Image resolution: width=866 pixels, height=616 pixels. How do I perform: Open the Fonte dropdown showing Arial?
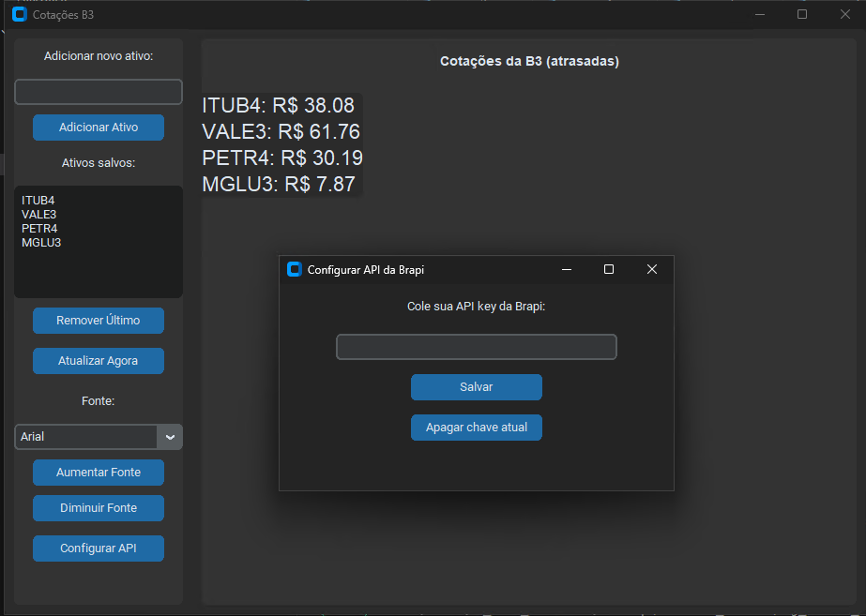84,436
